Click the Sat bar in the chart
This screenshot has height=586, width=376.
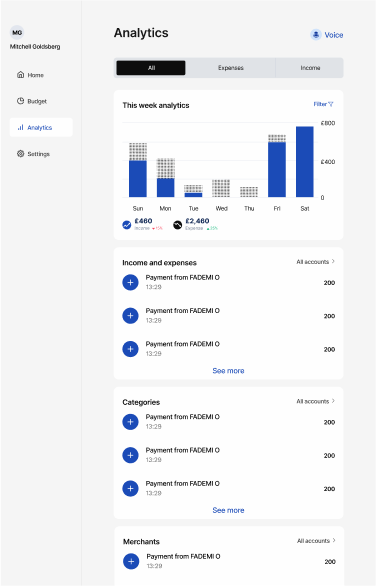(305, 161)
